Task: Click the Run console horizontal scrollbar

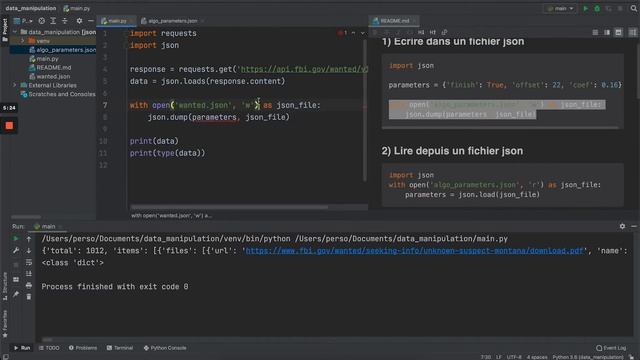Action: 47,340
